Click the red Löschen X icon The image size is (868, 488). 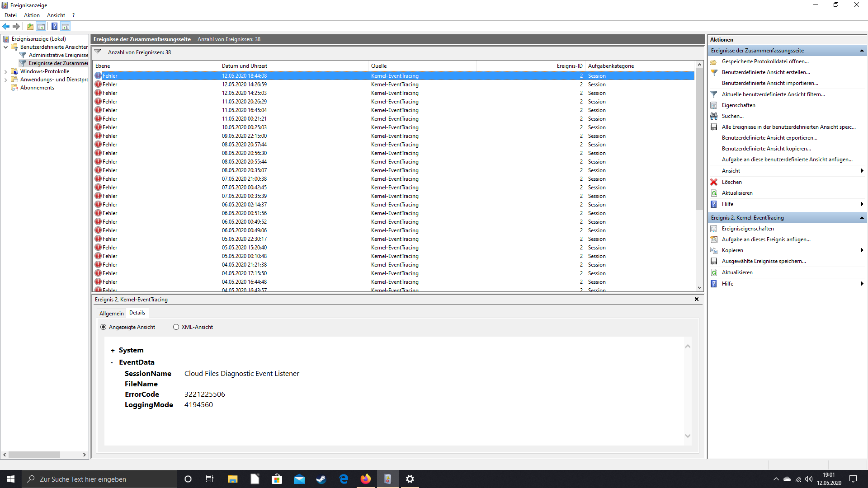tap(714, 182)
